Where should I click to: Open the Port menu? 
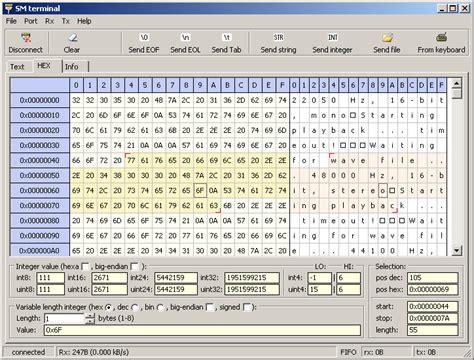[31, 21]
